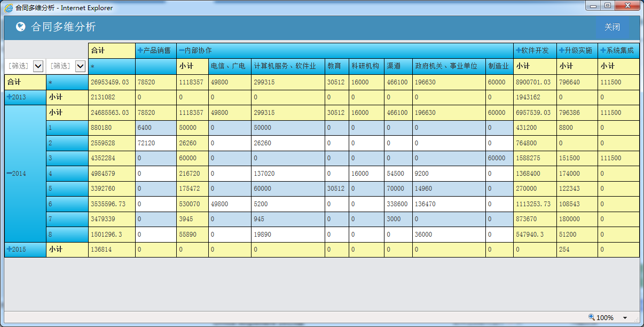Select cell 6400 in month 1 row
Viewport: 644px width, 327px height.
156,128
